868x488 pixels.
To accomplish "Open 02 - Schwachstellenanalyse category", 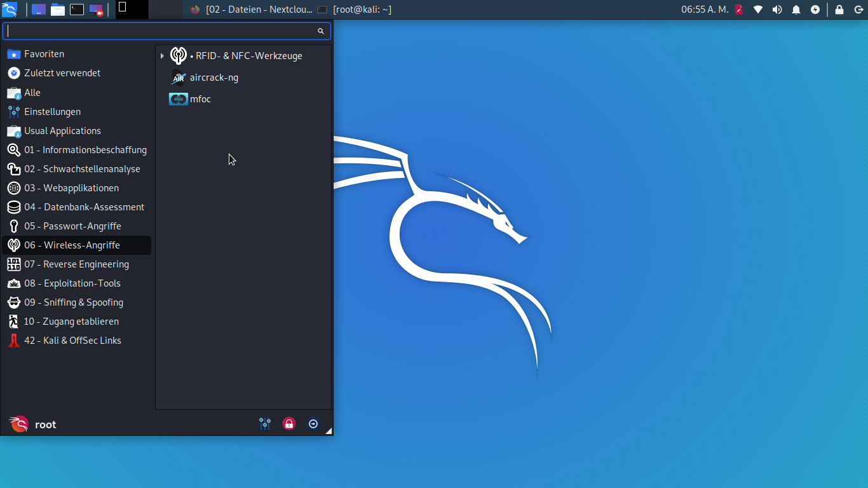I will pyautogui.click(x=77, y=169).
